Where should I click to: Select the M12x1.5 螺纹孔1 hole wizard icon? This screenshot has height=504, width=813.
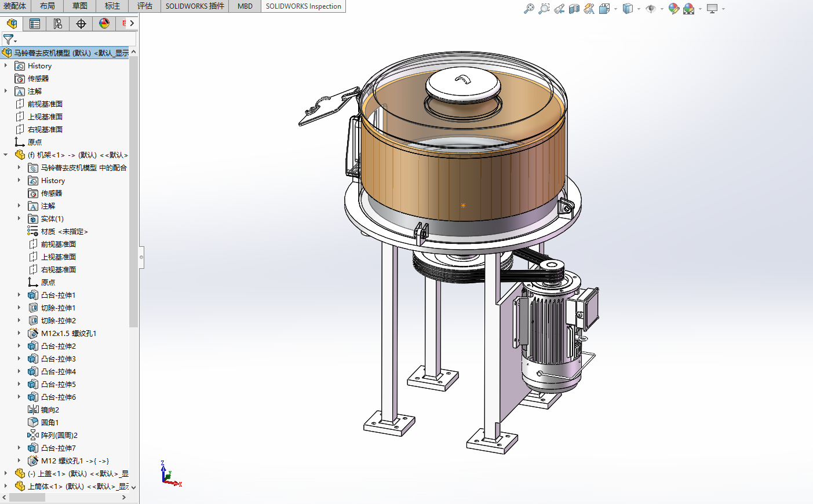coord(33,333)
